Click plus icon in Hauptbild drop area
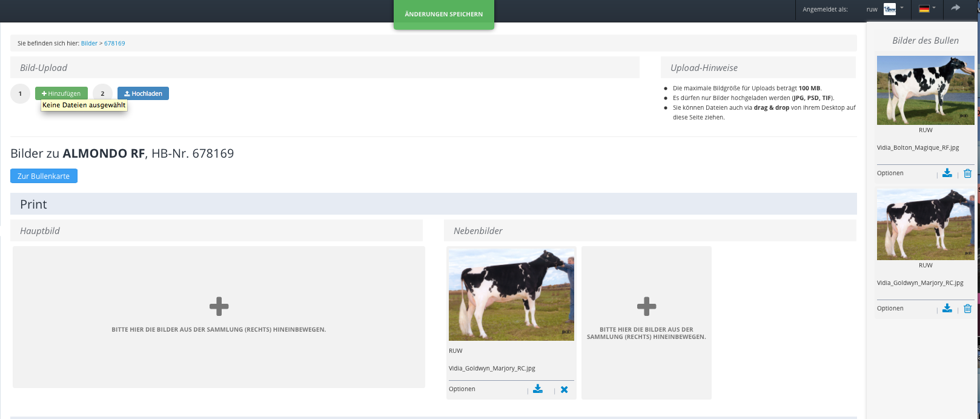This screenshot has width=980, height=419. 219,306
